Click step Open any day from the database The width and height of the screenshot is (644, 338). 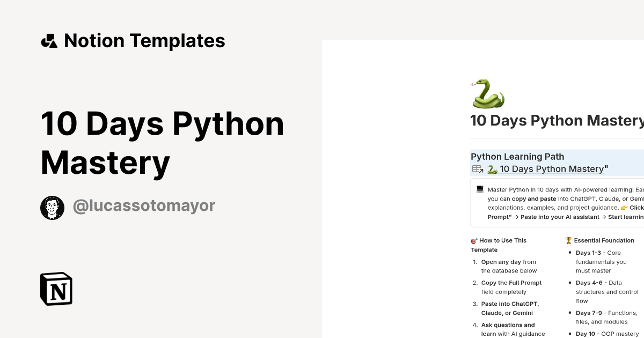coord(509,266)
